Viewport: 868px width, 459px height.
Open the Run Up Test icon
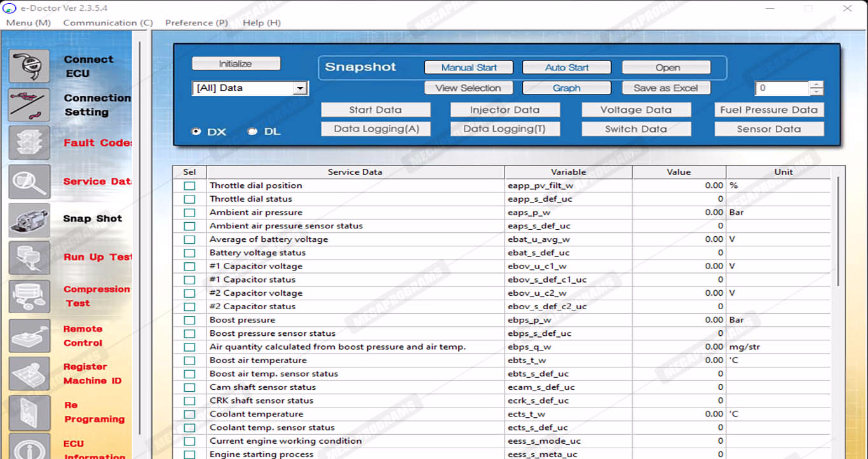29,258
